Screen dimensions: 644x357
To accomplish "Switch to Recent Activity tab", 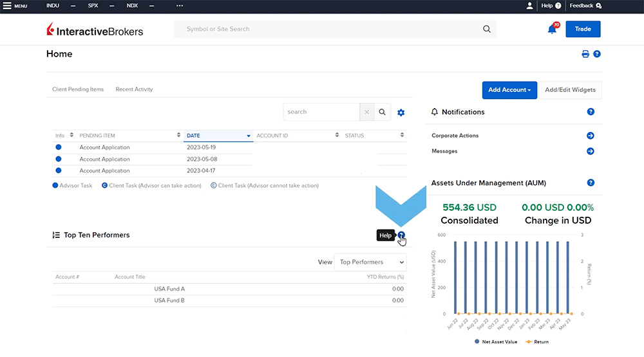I will click(x=134, y=89).
